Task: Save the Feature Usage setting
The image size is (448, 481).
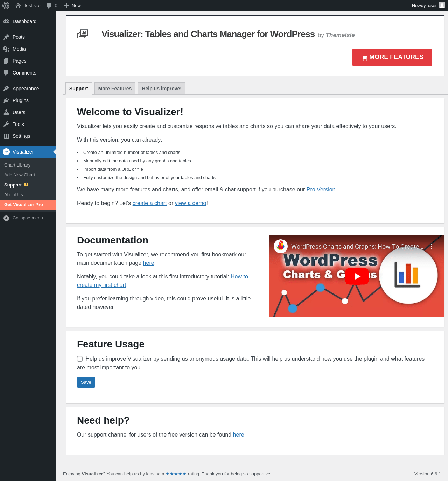Action: (x=86, y=382)
